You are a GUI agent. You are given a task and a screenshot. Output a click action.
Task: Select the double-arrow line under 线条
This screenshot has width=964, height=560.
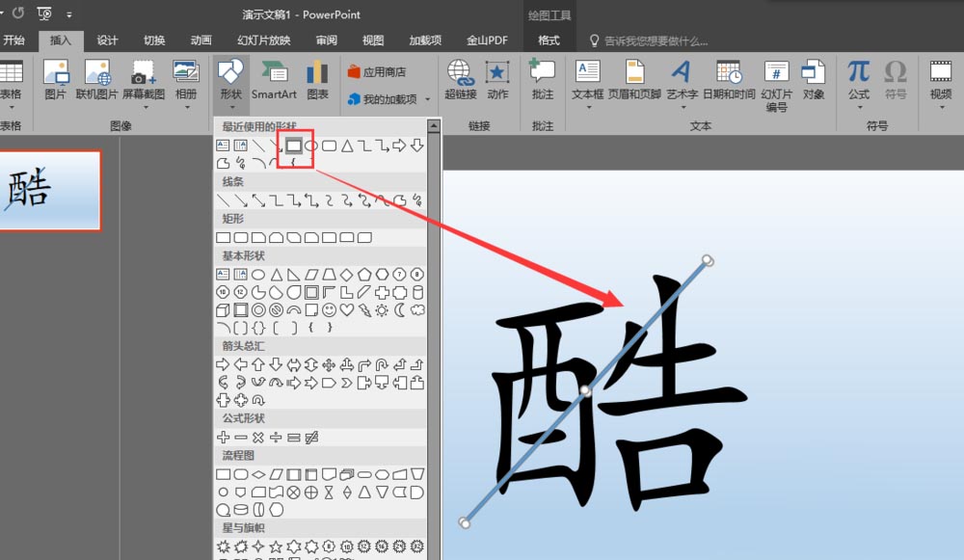tap(258, 200)
